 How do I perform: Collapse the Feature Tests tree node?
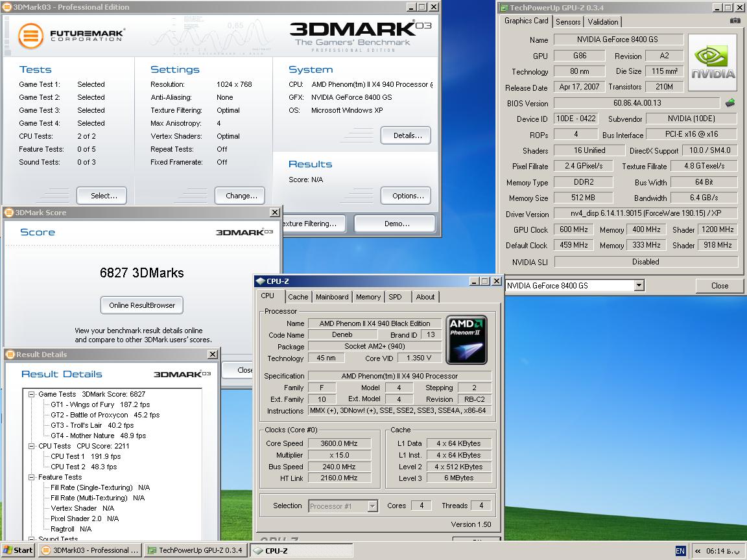tap(31, 477)
